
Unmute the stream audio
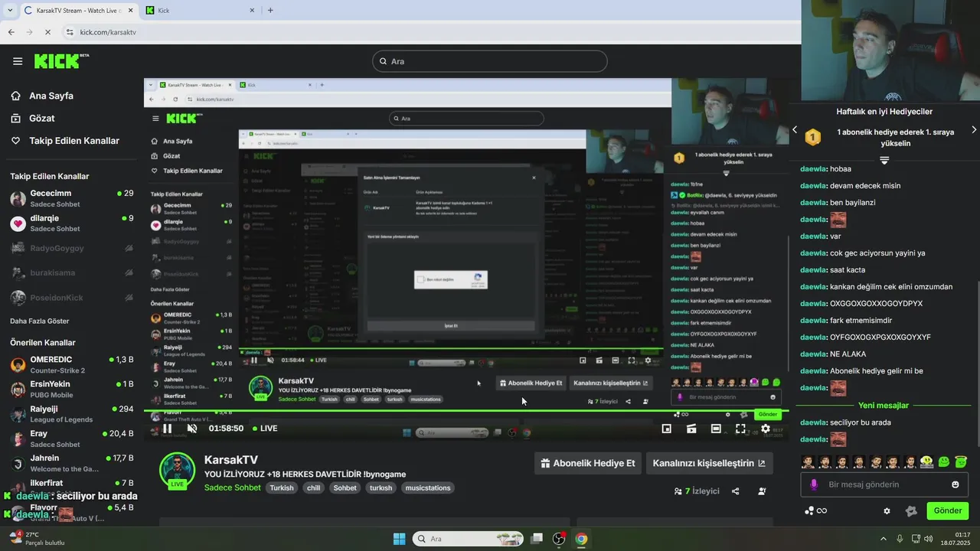point(192,429)
